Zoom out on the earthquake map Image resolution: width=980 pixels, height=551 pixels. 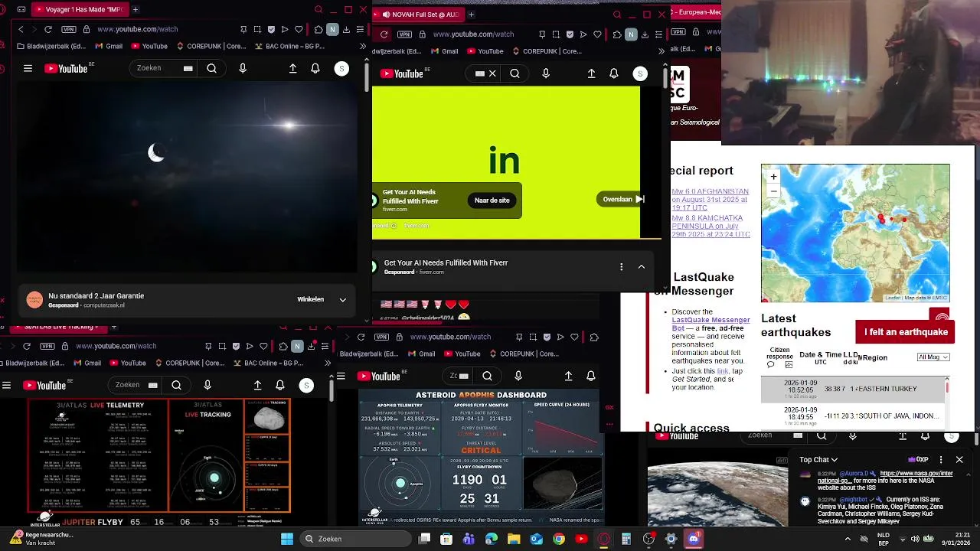tap(773, 191)
